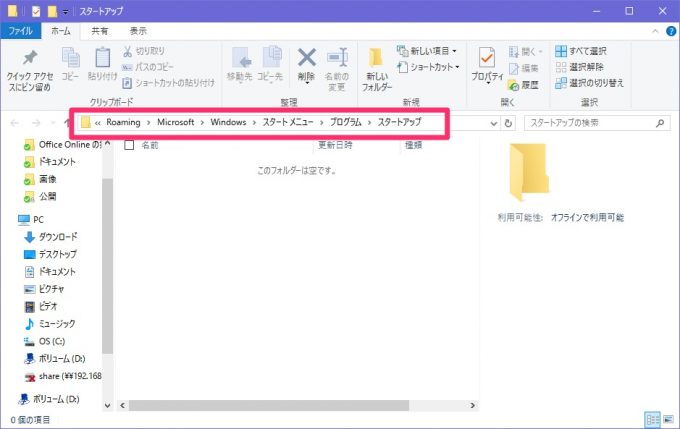Show hidden breadcrumb path chevrons
Image resolution: width=680 pixels, height=429 pixels.
(98, 123)
